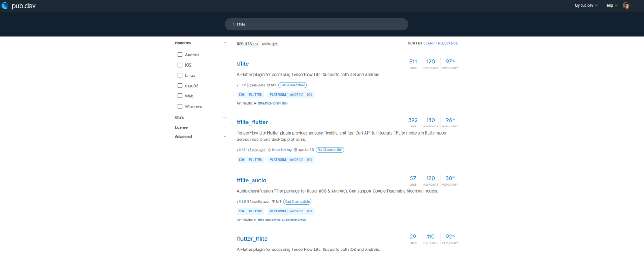Click the Results 153 packages count
The width and height of the screenshot is (644, 254).
click(257, 44)
